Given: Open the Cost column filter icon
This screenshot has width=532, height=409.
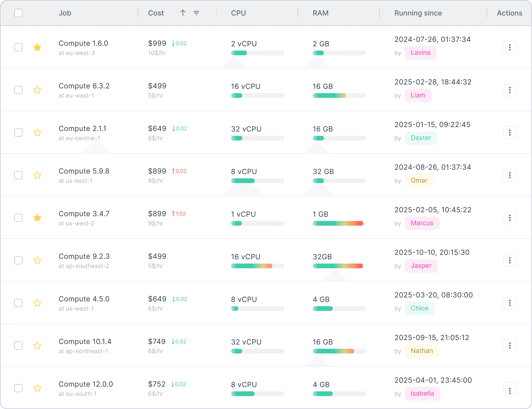Looking at the screenshot, I should click(196, 13).
